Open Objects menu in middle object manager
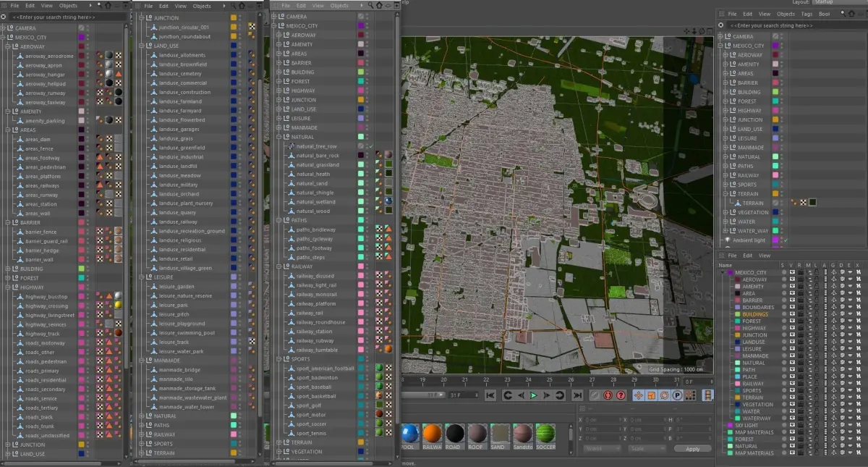 pos(339,5)
